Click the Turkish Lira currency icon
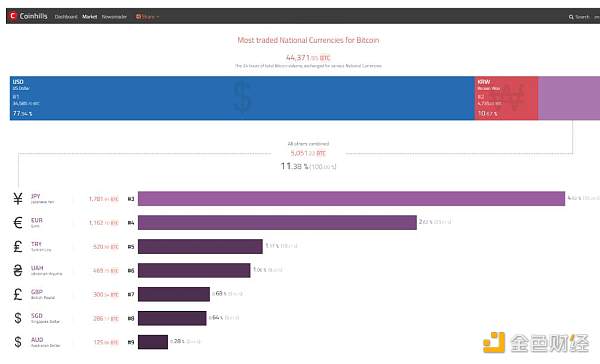600x364 pixels. [18, 246]
